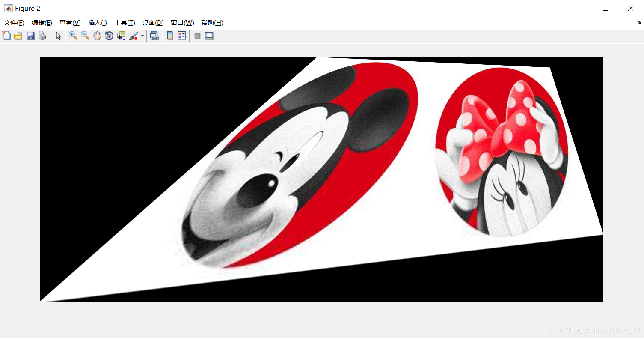
Task: Open the 帮助(H) menu
Action: pyautogui.click(x=212, y=23)
